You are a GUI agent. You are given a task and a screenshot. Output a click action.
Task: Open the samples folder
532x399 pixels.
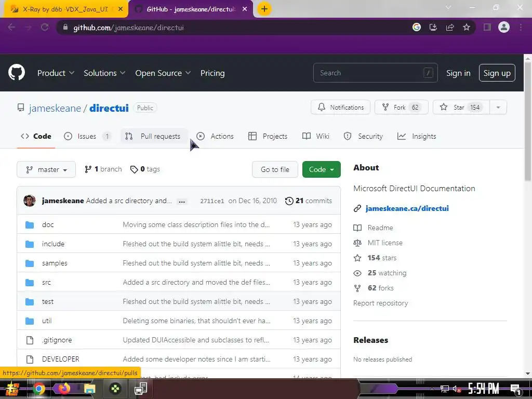coord(55,263)
